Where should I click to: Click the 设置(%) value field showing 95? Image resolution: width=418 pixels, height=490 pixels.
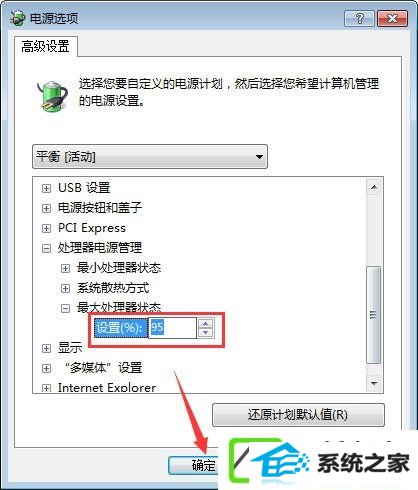[172, 328]
